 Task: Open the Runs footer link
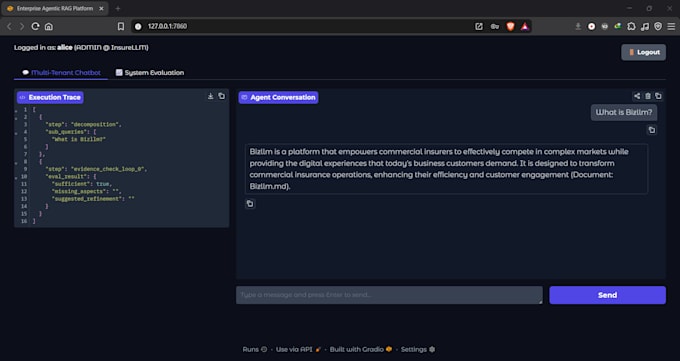click(x=255, y=349)
